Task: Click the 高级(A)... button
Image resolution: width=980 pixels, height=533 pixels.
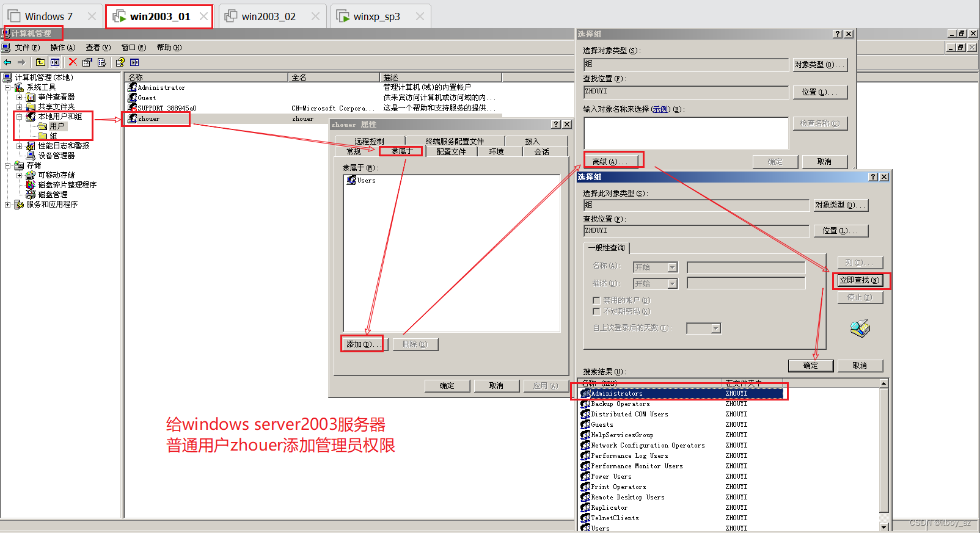Action: pyautogui.click(x=613, y=161)
